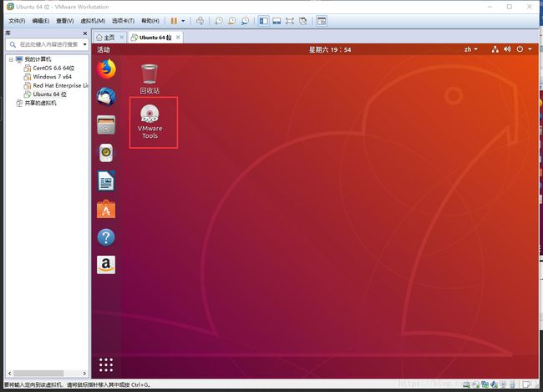Click the console view toolbar icon
Viewport: 543px width, 392px height.
point(322,21)
